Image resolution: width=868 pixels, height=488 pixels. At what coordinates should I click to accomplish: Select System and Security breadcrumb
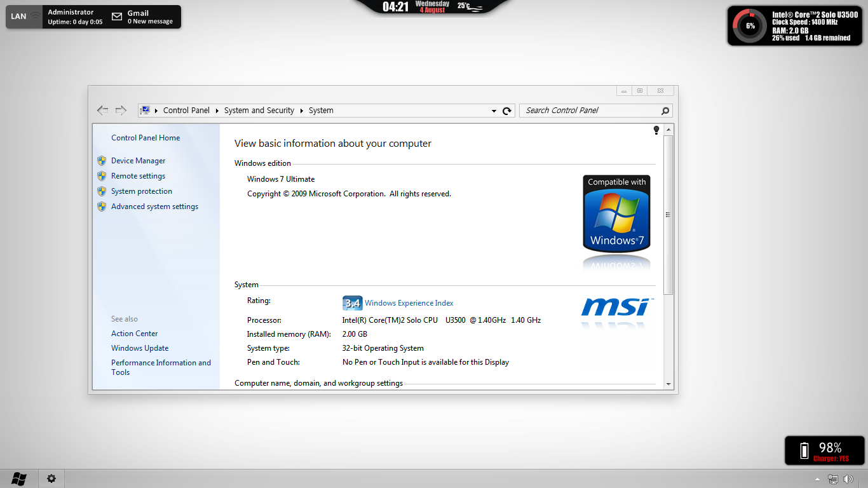[259, 111]
